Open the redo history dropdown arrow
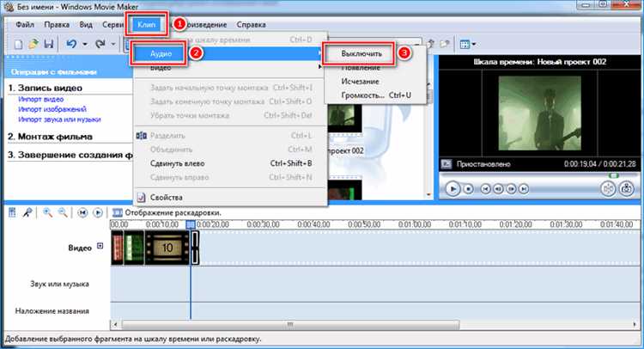644x349 pixels. click(x=113, y=45)
